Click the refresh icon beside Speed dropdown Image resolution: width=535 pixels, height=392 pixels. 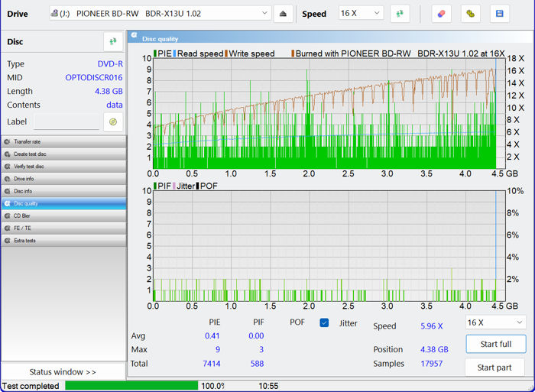point(400,14)
